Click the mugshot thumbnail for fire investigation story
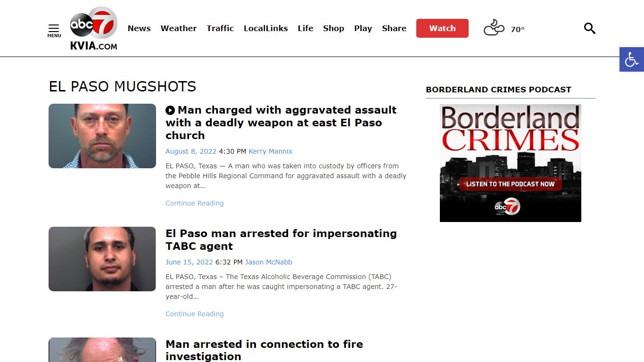This screenshot has height=362, width=644. coord(102,350)
